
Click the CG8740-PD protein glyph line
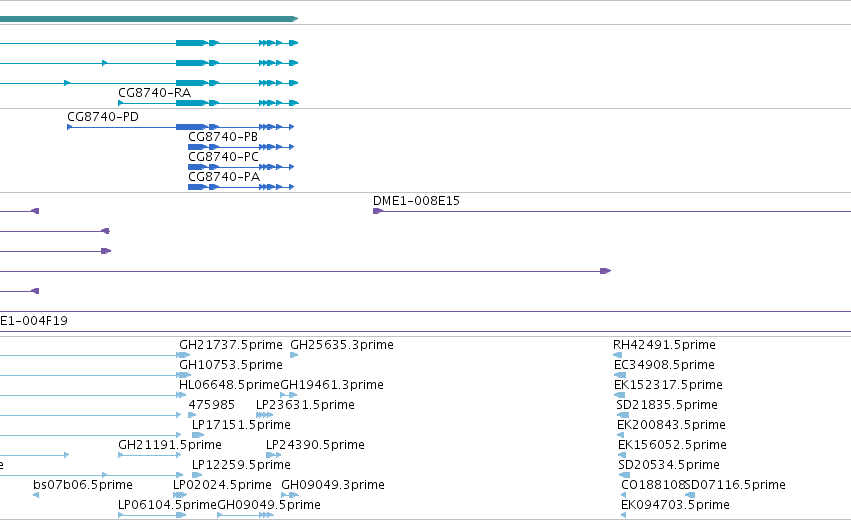(x=181, y=127)
